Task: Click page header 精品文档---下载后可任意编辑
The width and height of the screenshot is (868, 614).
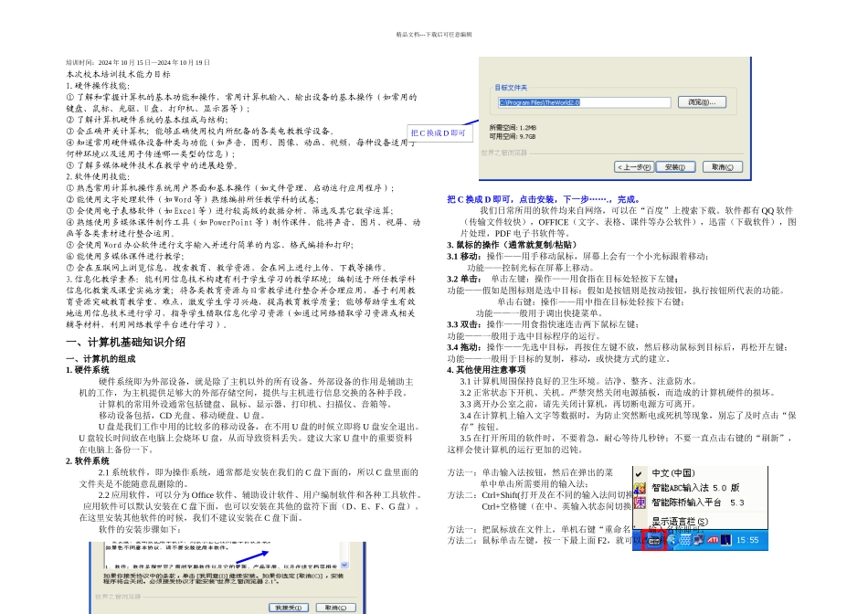Action: click(x=434, y=35)
